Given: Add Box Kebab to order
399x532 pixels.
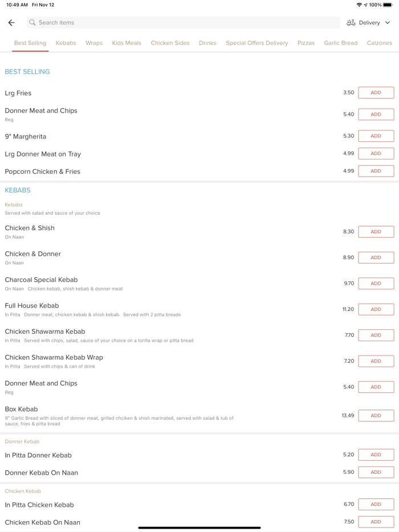Looking at the screenshot, I should (376, 416).
